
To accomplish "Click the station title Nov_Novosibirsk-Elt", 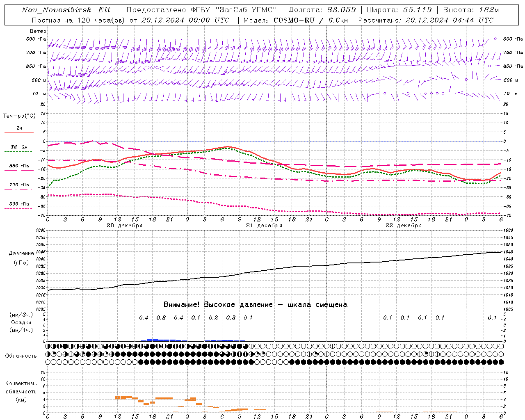I will click(66, 10).
